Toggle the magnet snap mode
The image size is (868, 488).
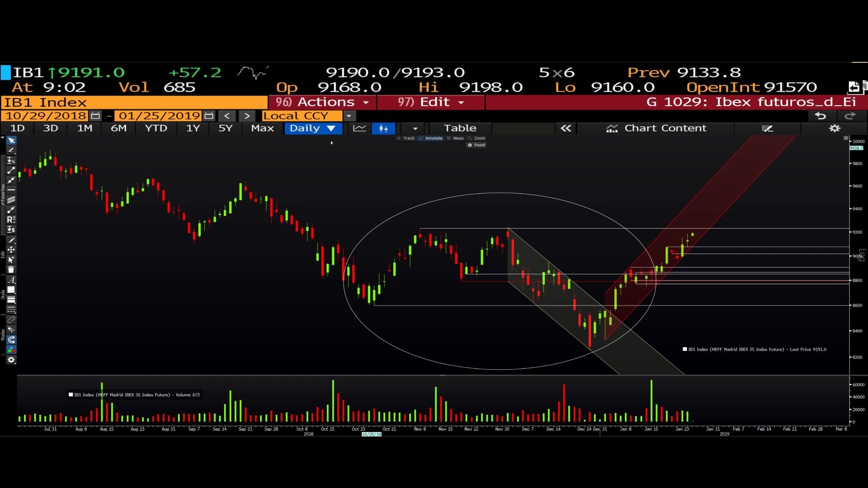click(x=11, y=340)
